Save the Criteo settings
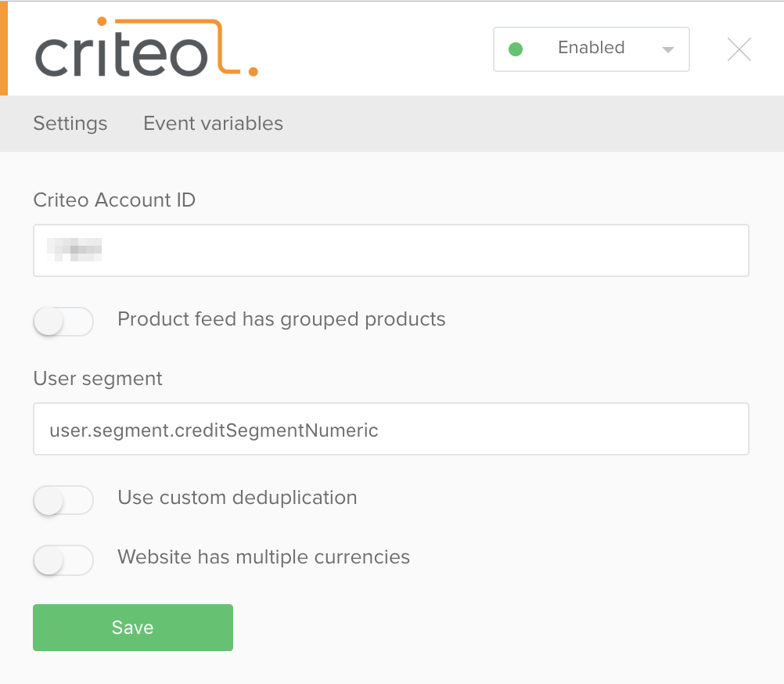 point(133,628)
